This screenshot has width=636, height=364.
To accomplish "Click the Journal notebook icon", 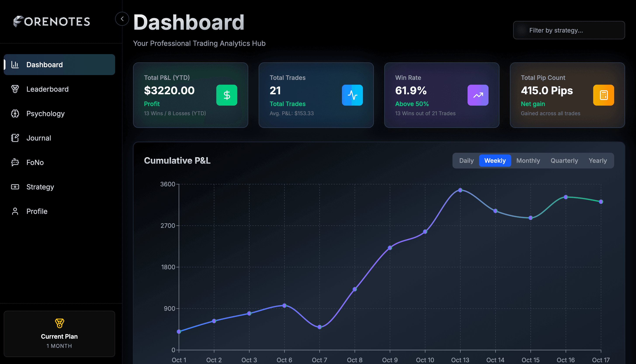I will coord(15,138).
